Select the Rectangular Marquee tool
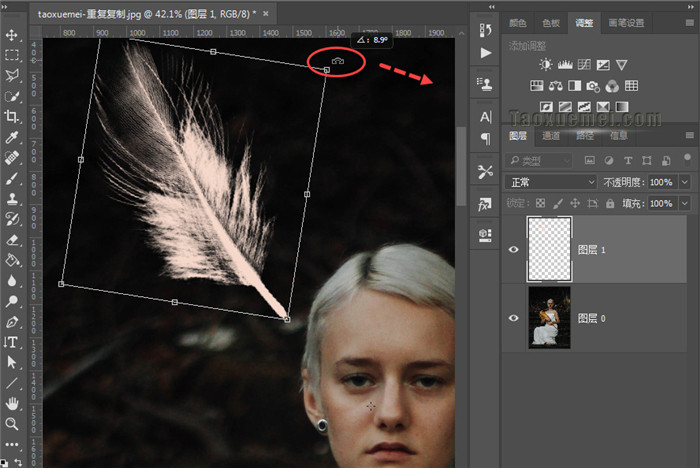This screenshot has width=700, height=468. click(x=12, y=55)
